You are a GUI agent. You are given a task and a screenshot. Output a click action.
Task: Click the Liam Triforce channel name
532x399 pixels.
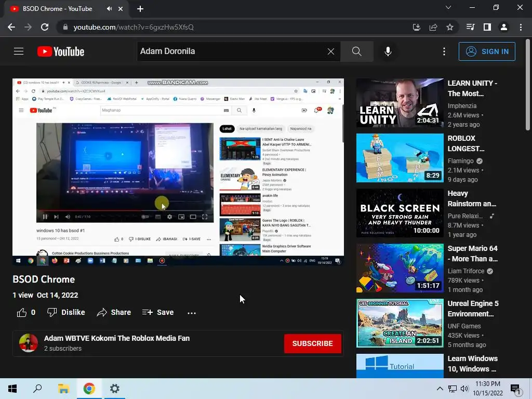coord(466,271)
